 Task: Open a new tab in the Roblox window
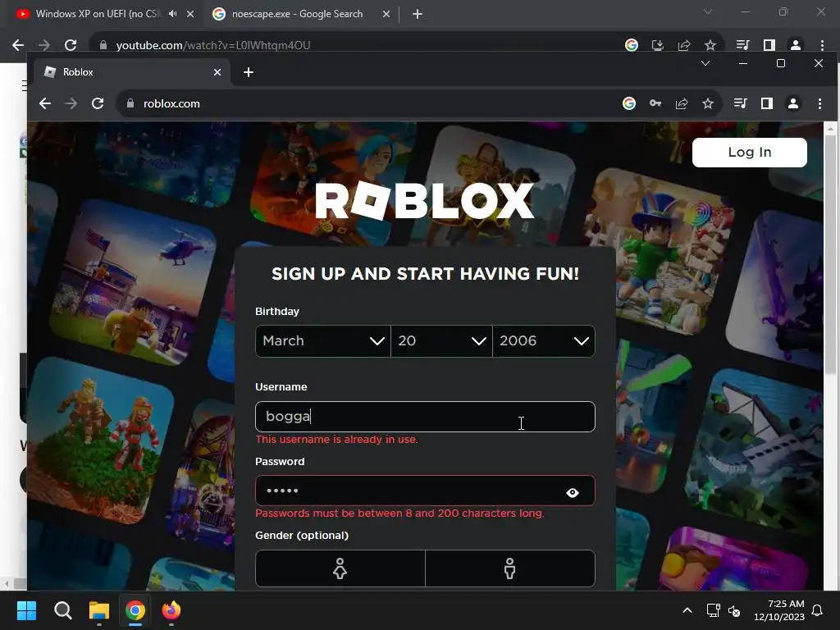[x=249, y=72]
